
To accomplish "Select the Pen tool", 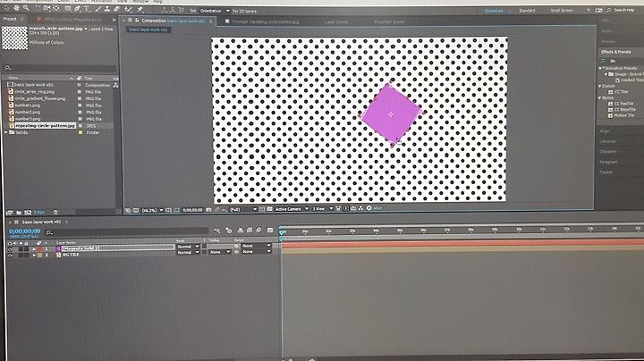I will pyautogui.click(x=77, y=8).
